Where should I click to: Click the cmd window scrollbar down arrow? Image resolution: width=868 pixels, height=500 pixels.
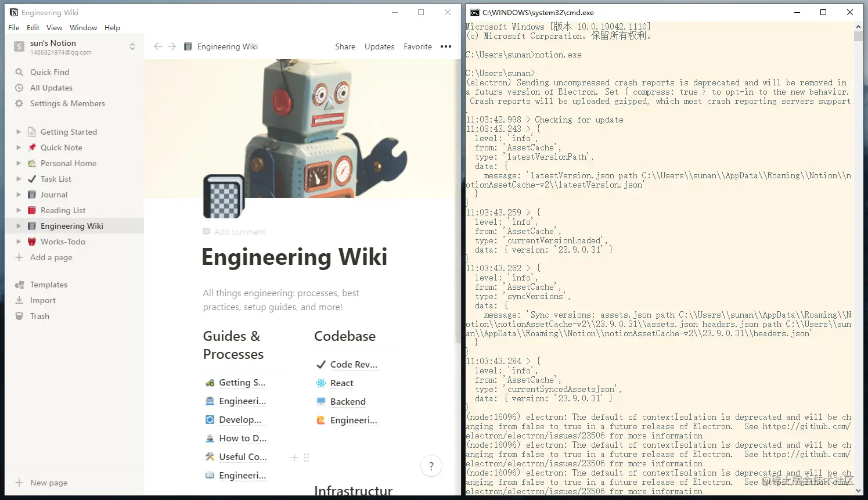coord(859,491)
